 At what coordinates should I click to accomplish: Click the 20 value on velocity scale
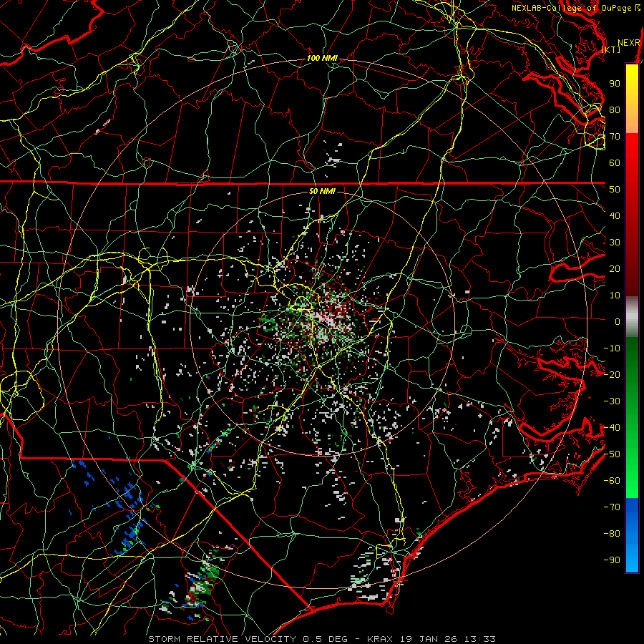pyautogui.click(x=615, y=269)
